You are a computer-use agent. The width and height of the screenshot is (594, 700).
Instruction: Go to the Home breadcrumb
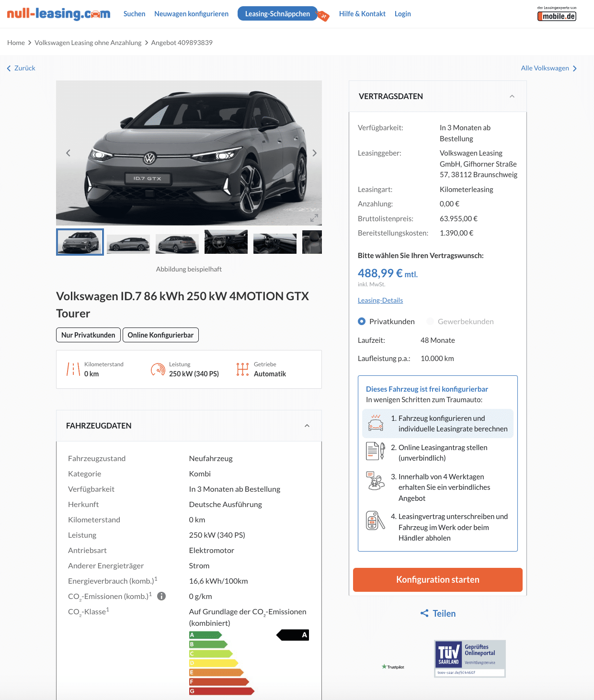pos(16,43)
